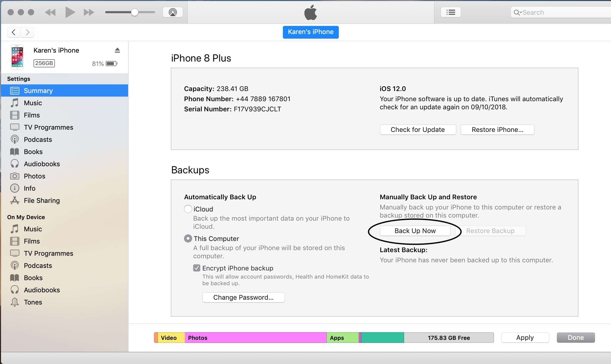Enable iCloud automatic backup
This screenshot has width=611, height=364.
click(187, 209)
